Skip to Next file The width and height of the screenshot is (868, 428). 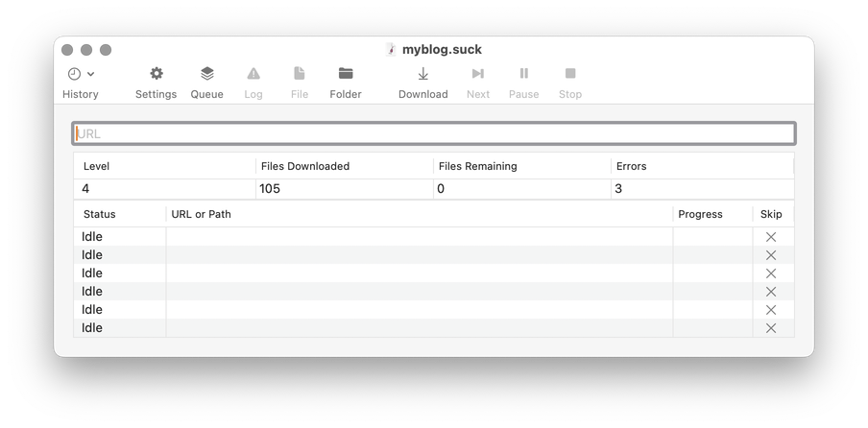pos(477,74)
